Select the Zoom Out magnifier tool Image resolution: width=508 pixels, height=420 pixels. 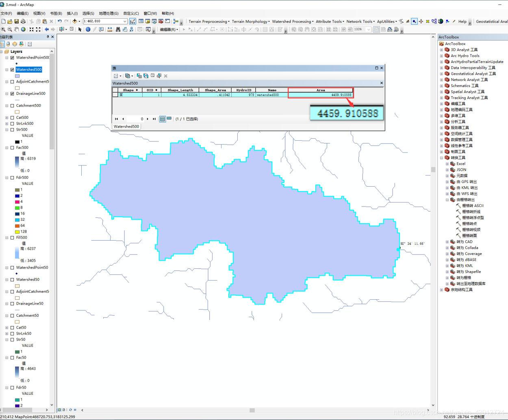click(x=10, y=29)
